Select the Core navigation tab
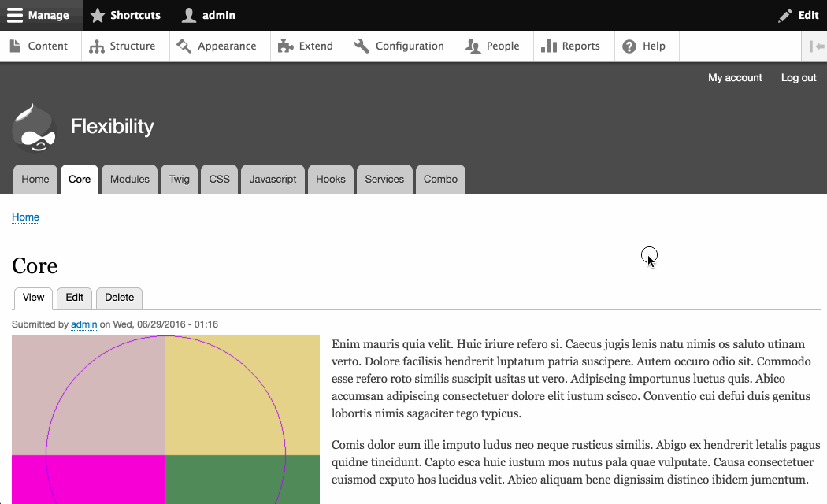Image resolution: width=827 pixels, height=504 pixels. click(x=80, y=180)
